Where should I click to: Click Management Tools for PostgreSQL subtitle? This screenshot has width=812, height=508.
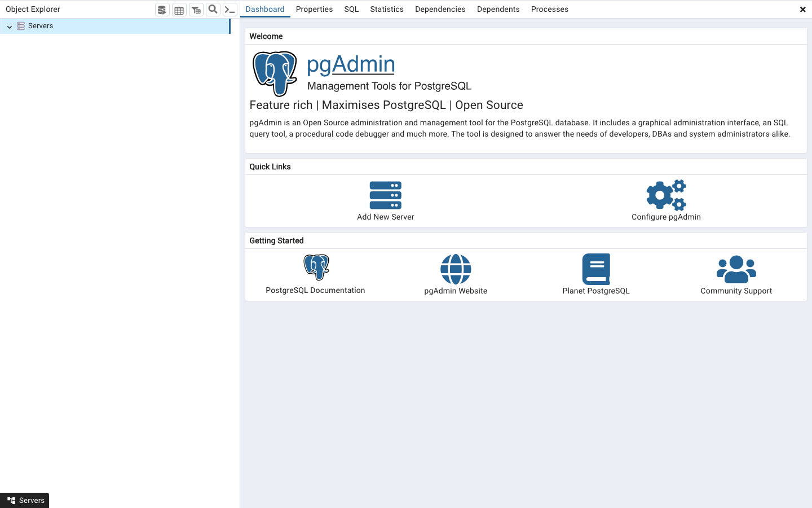pyautogui.click(x=389, y=86)
